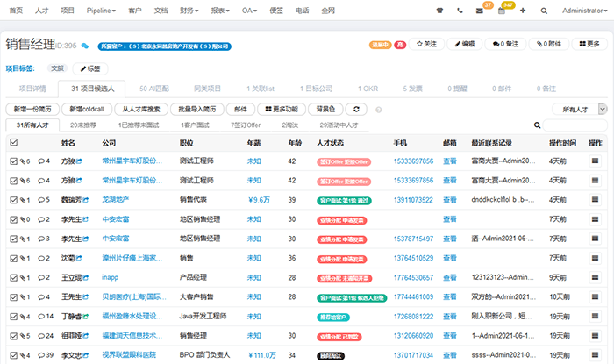Select the 7签订Offer sub-tab
The width and height of the screenshot is (614, 364).
click(246, 125)
